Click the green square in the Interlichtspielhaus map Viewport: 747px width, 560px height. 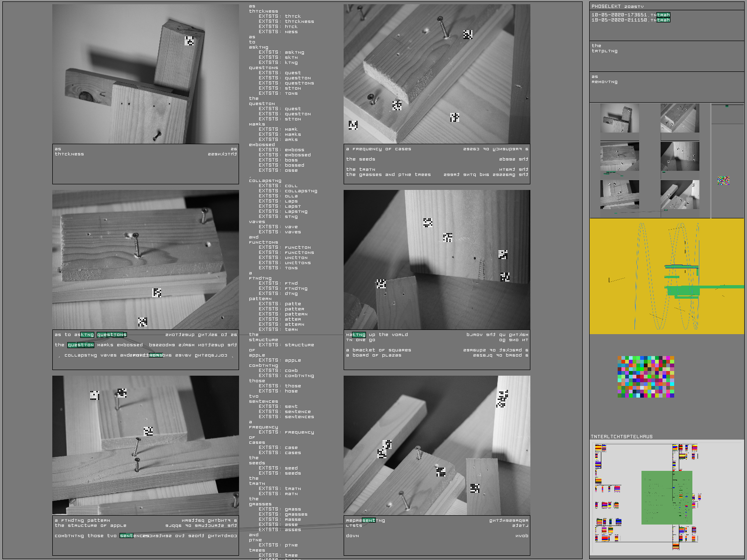click(666, 497)
